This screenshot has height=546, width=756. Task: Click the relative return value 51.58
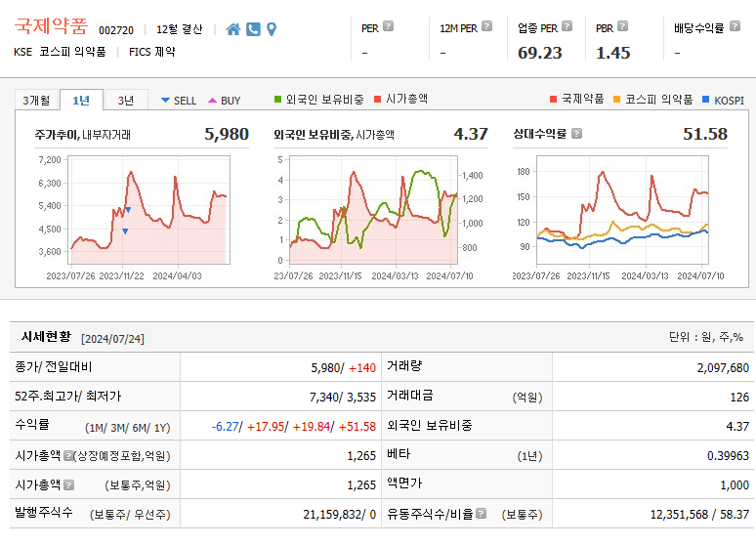pos(705,134)
